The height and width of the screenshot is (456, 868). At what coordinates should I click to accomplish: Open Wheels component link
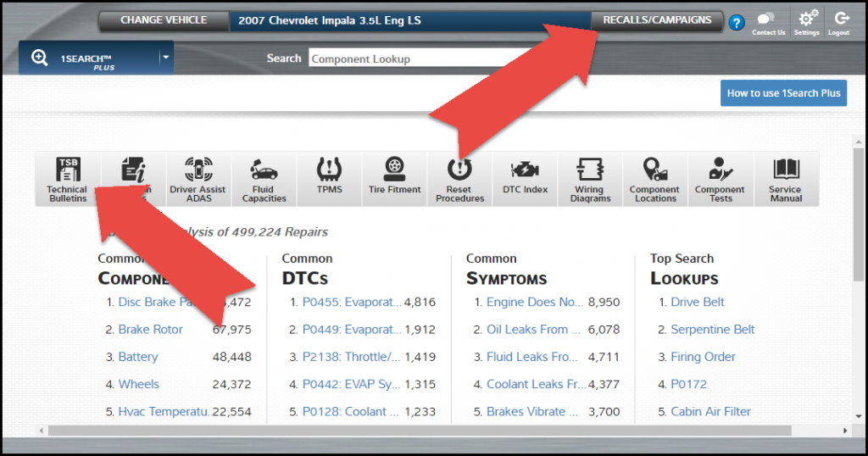[139, 384]
